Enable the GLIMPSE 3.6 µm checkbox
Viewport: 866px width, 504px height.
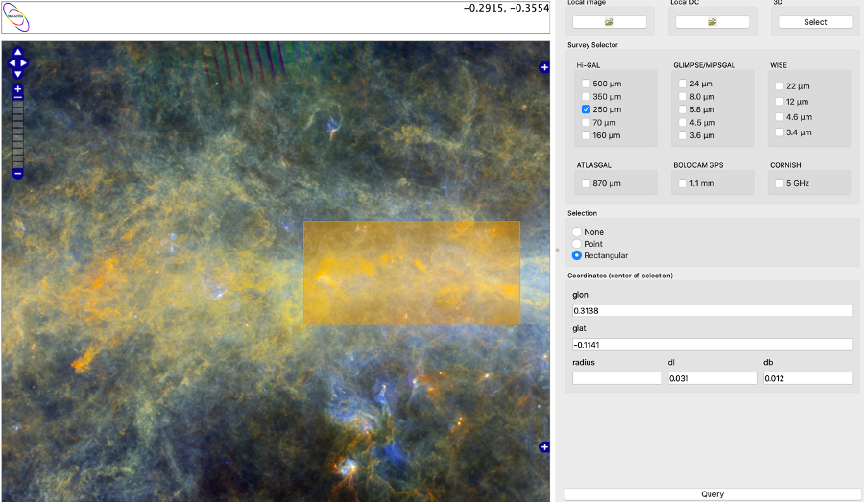pos(683,135)
